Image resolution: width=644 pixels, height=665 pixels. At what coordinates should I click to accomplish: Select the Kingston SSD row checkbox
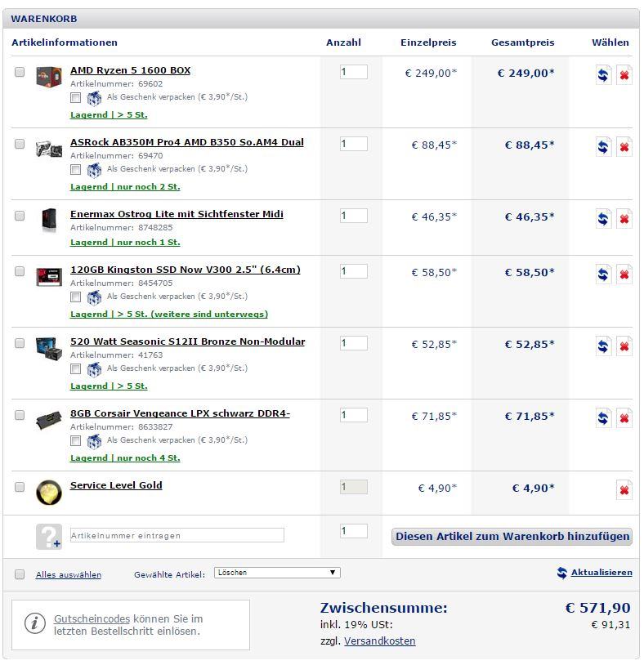pyautogui.click(x=20, y=271)
